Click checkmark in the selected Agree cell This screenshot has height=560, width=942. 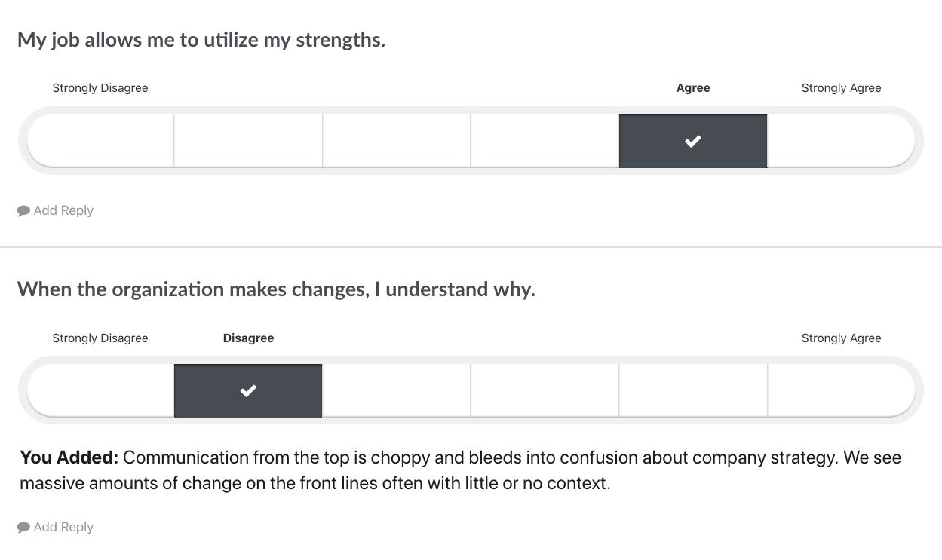click(x=693, y=141)
